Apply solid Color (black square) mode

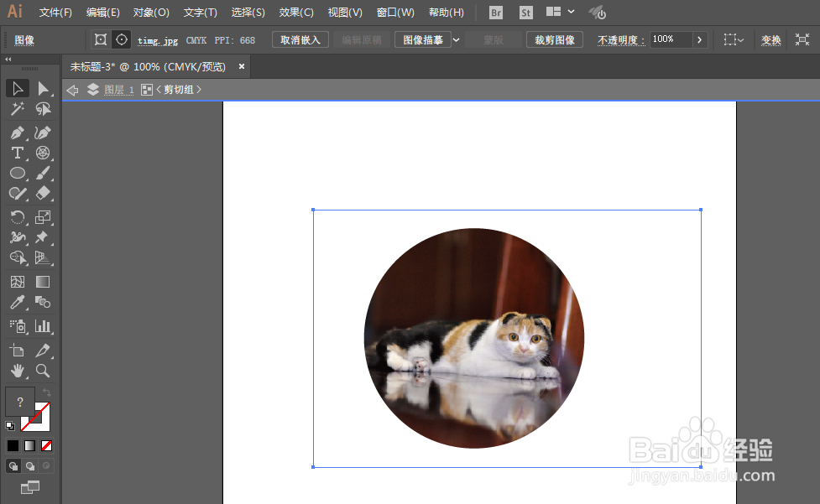[13, 445]
